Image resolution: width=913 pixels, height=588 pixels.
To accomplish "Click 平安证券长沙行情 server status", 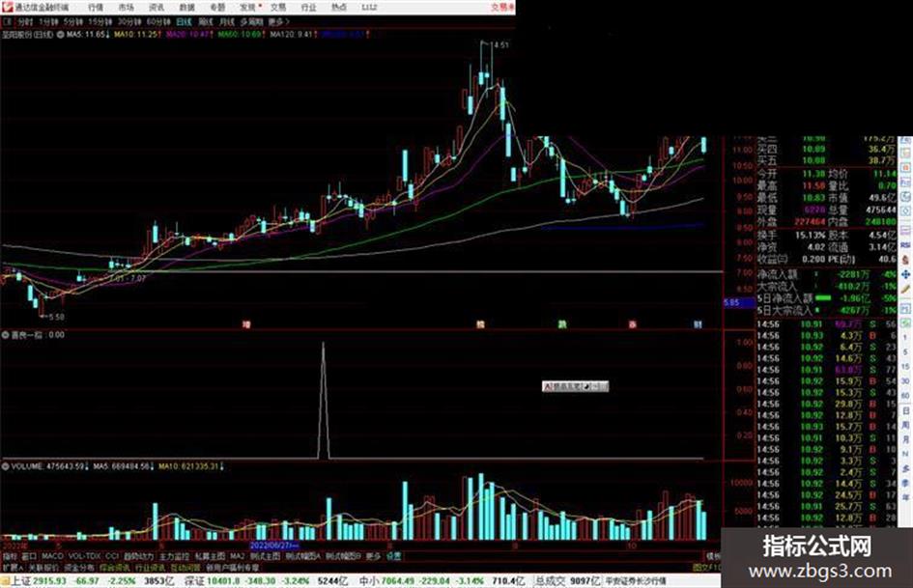I will (x=636, y=581).
